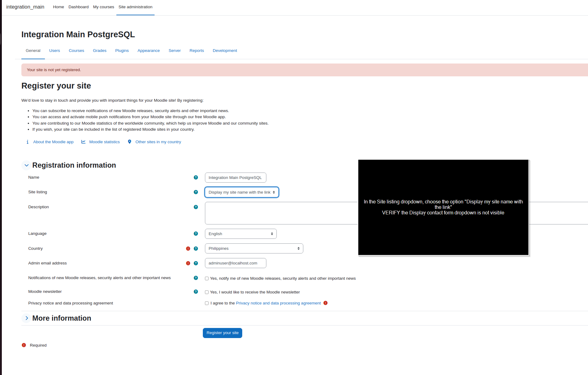The width and height of the screenshot is (588, 375).
Task: Check the privacy notice agreement checkbox
Action: (x=207, y=303)
